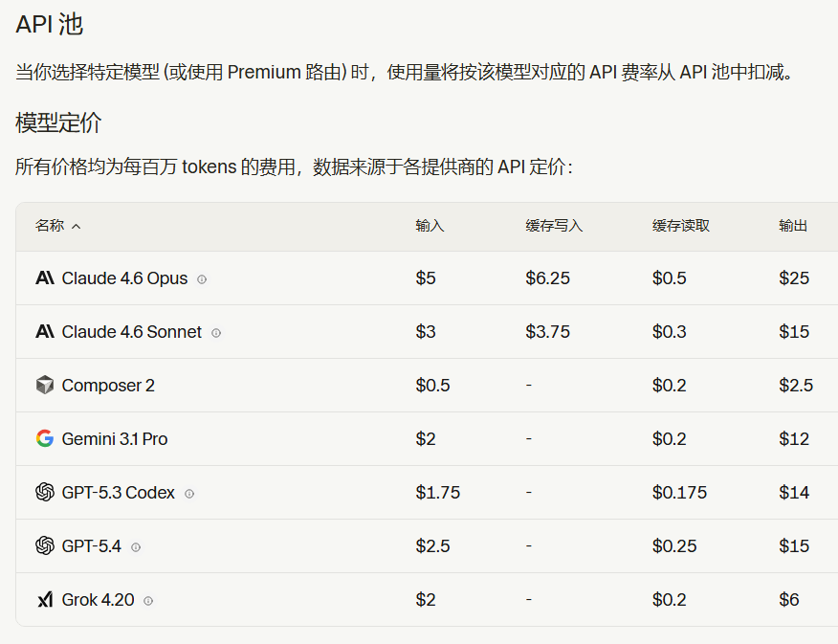
Task: Click the $12 output price for Gemini
Action: 794,438
